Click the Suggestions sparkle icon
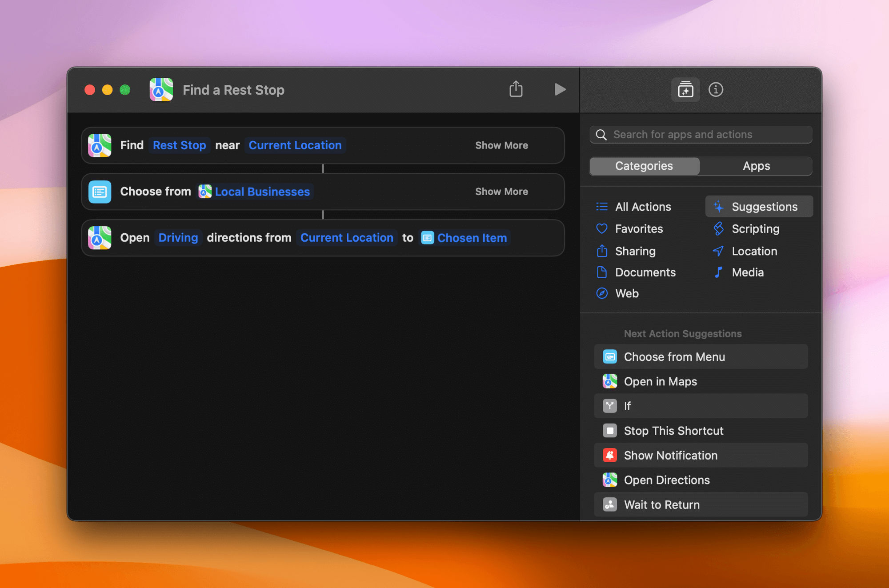This screenshot has height=588, width=889. [718, 207]
